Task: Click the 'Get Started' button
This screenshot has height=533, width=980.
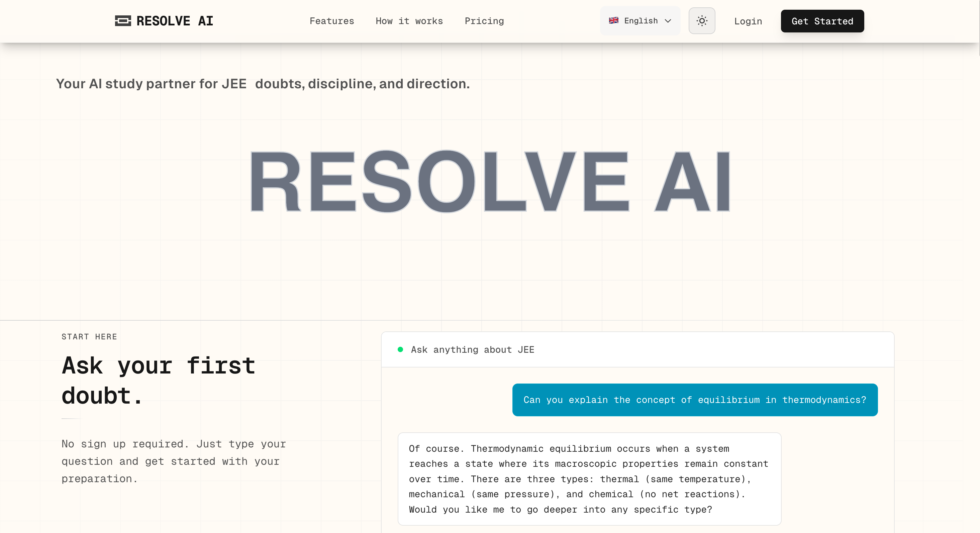Action: click(x=822, y=21)
